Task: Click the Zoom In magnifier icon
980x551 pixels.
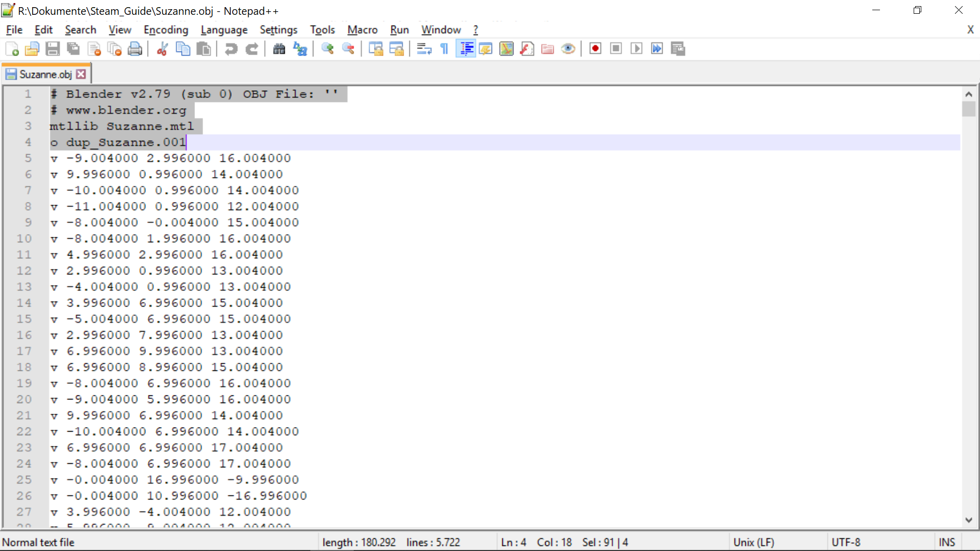Action: coord(327,49)
